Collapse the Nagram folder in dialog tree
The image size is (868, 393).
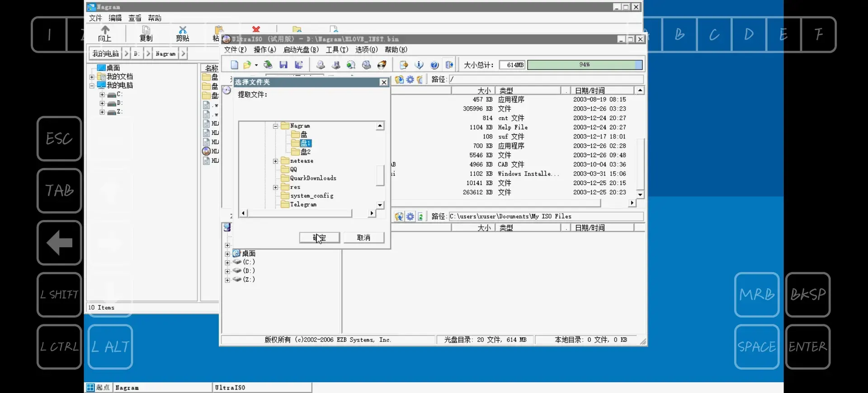coord(275,126)
